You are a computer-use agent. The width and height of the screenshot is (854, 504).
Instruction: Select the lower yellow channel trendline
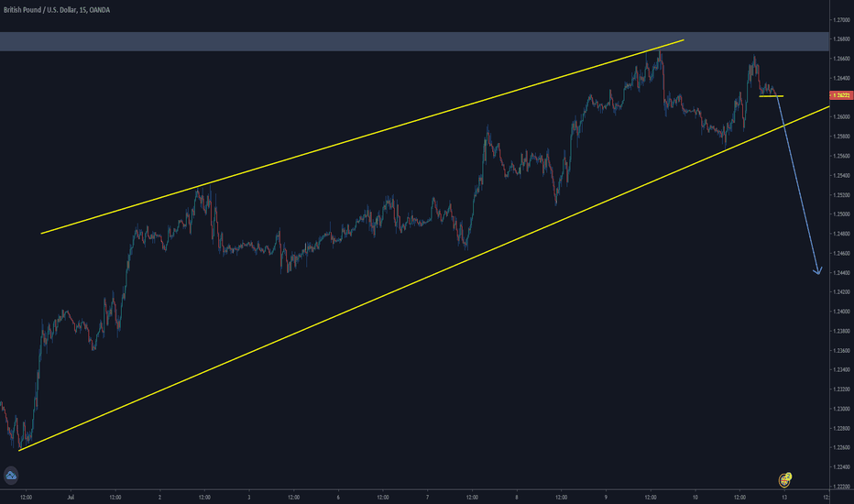[423, 279]
